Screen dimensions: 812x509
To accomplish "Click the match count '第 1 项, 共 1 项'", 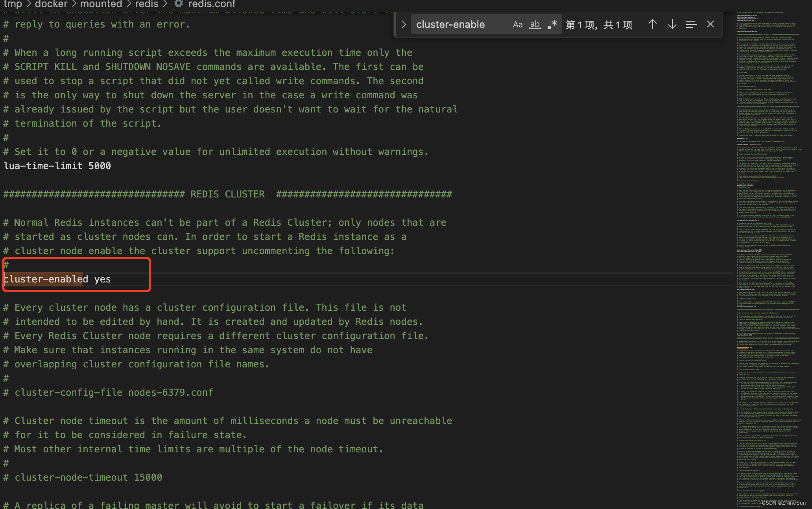I will coord(599,25).
